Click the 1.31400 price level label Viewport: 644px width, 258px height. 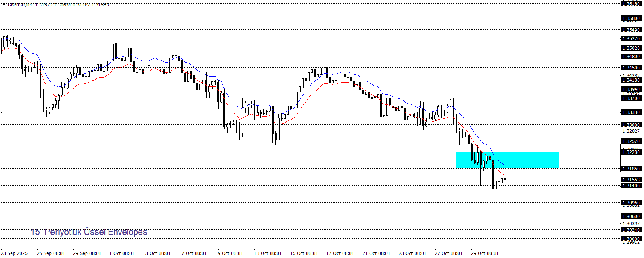tap(630, 186)
